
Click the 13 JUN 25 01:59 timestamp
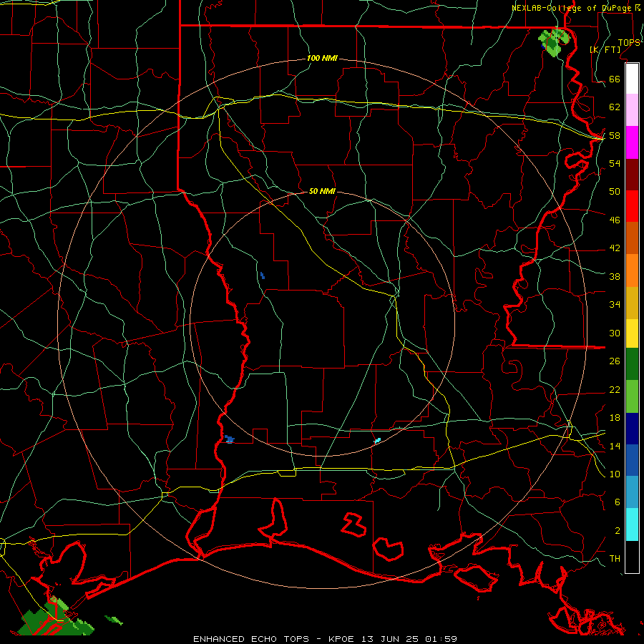coord(409,639)
